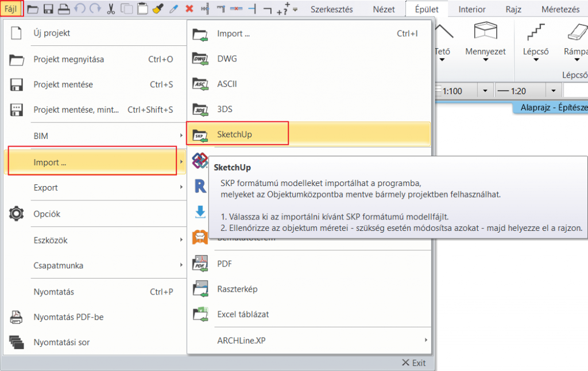Open the dropdown arrow under Mennyezet
The image size is (588, 371).
(x=486, y=60)
